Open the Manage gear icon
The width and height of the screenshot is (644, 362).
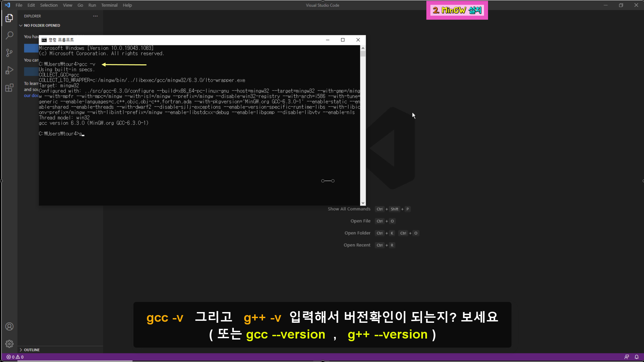click(x=9, y=344)
